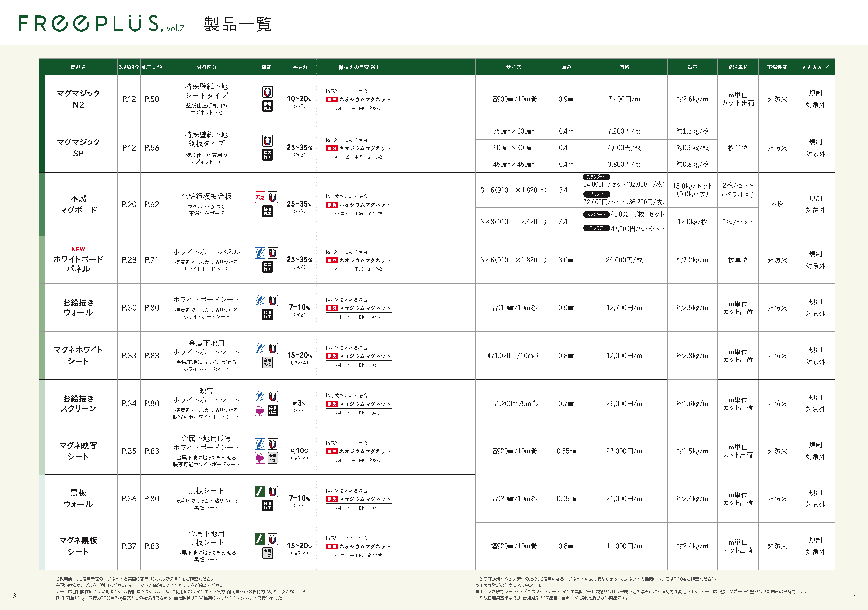Viewport: 868px width, 610px height.
Task: Click the magnet icon in the お絵描きスクリーン row
Action: [273, 396]
